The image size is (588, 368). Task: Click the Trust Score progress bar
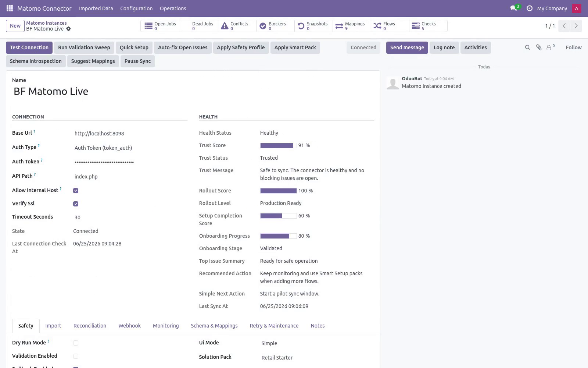(x=278, y=145)
